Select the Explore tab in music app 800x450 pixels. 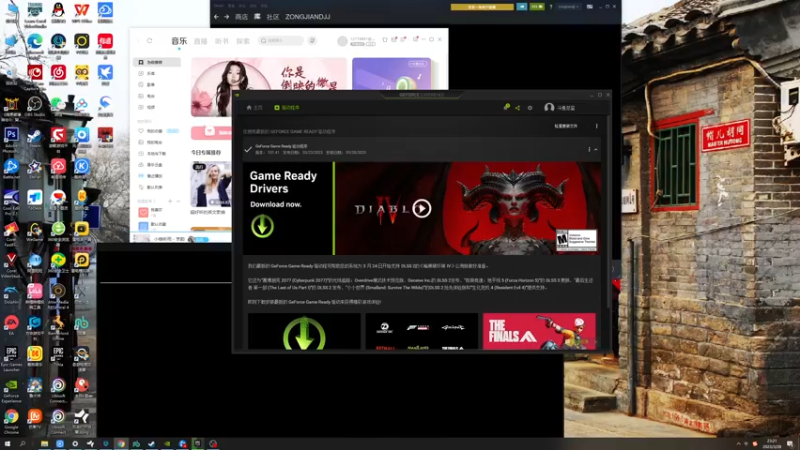[243, 41]
